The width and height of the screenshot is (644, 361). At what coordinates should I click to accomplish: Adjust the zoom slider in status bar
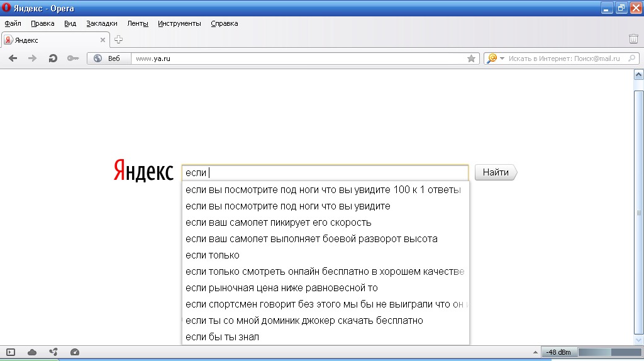[x=609, y=352]
